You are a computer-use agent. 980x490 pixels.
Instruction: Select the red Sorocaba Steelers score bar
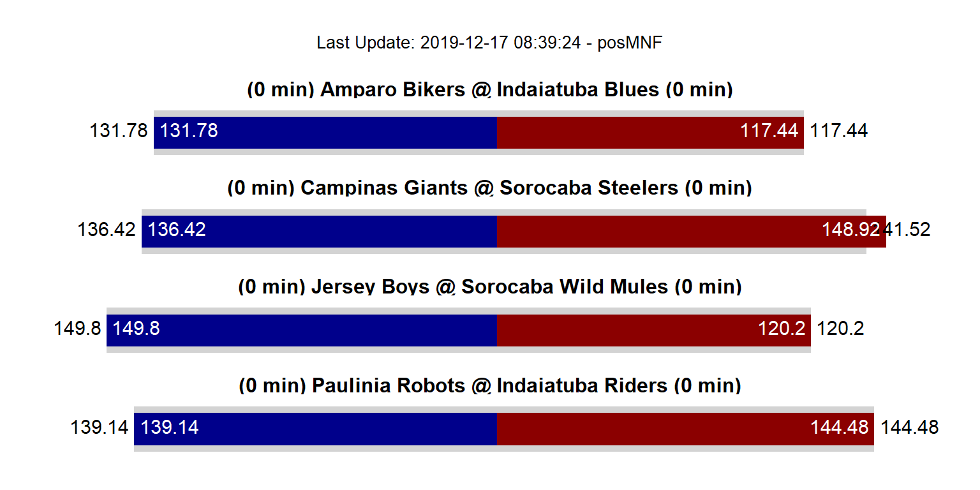(657, 231)
